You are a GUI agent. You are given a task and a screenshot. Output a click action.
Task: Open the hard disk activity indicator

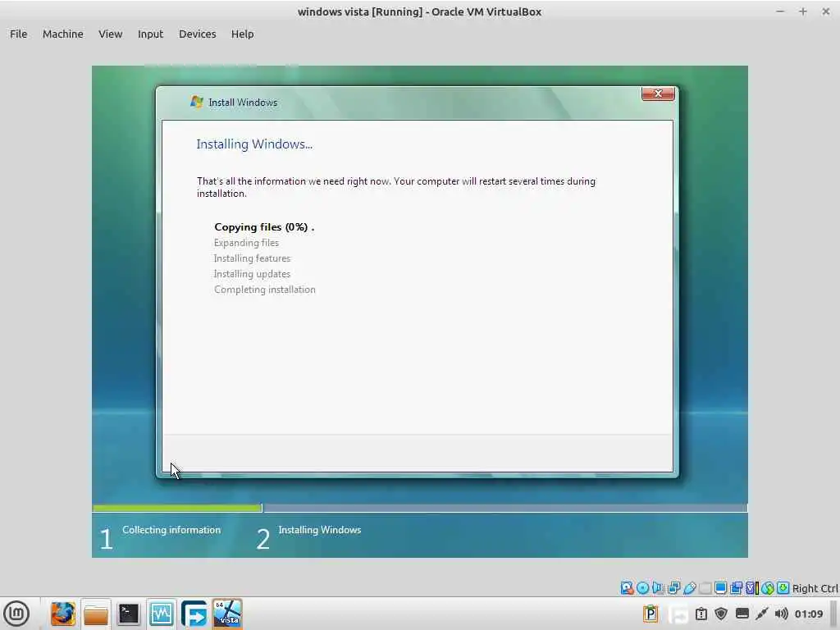627,587
